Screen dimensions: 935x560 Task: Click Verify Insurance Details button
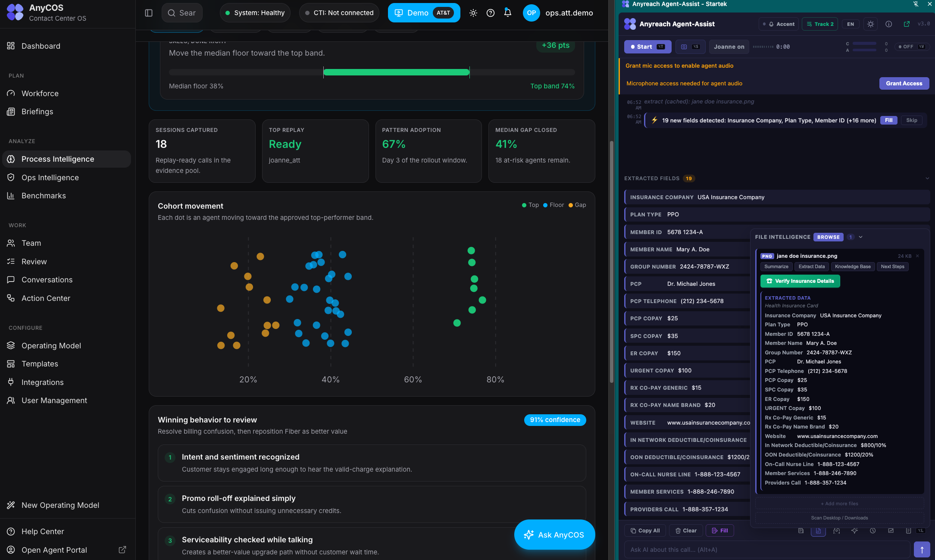pos(800,281)
